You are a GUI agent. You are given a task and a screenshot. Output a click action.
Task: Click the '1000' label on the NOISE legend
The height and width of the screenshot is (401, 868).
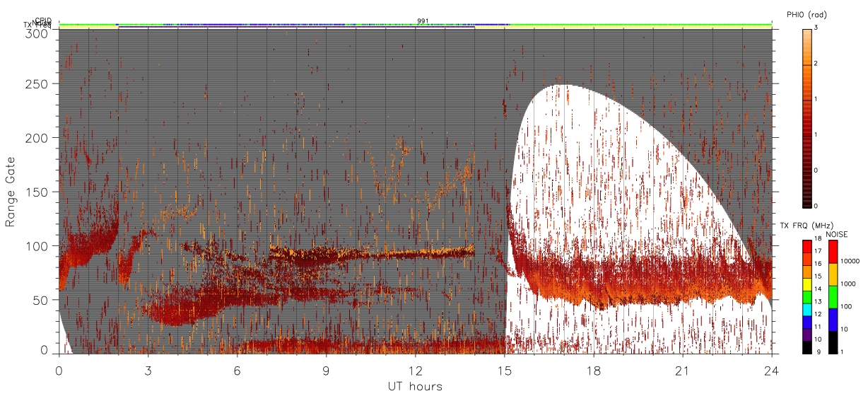pyautogui.click(x=849, y=284)
